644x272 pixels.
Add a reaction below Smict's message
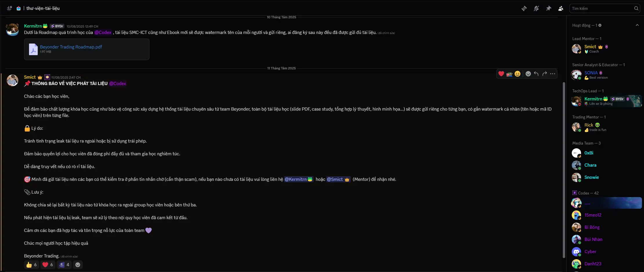click(78, 265)
